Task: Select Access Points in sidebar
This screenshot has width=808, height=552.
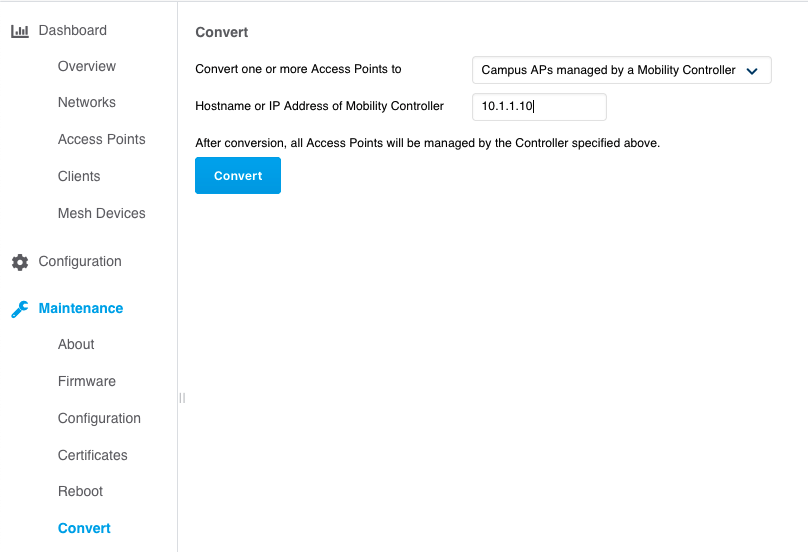Action: click(x=102, y=140)
